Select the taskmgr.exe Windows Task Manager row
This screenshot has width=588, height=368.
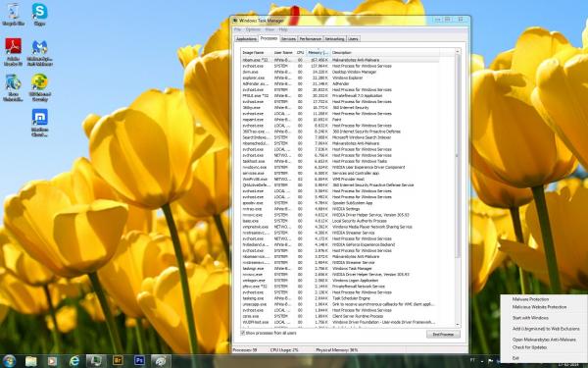coord(340,269)
